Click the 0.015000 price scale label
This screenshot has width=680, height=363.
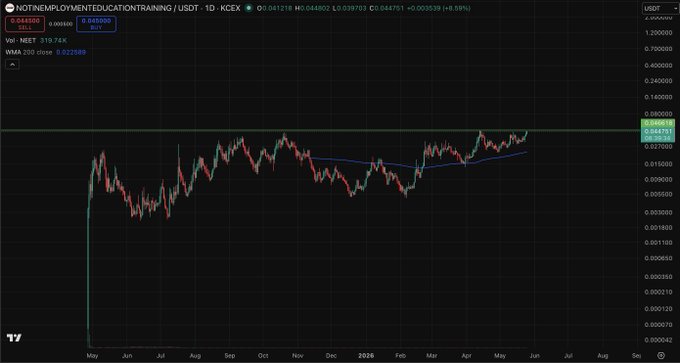pyautogui.click(x=658, y=164)
